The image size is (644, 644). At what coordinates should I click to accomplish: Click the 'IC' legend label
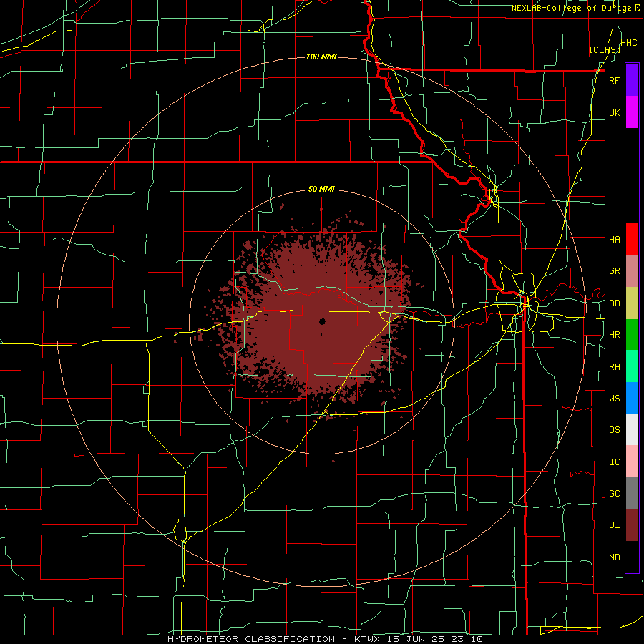click(x=614, y=462)
